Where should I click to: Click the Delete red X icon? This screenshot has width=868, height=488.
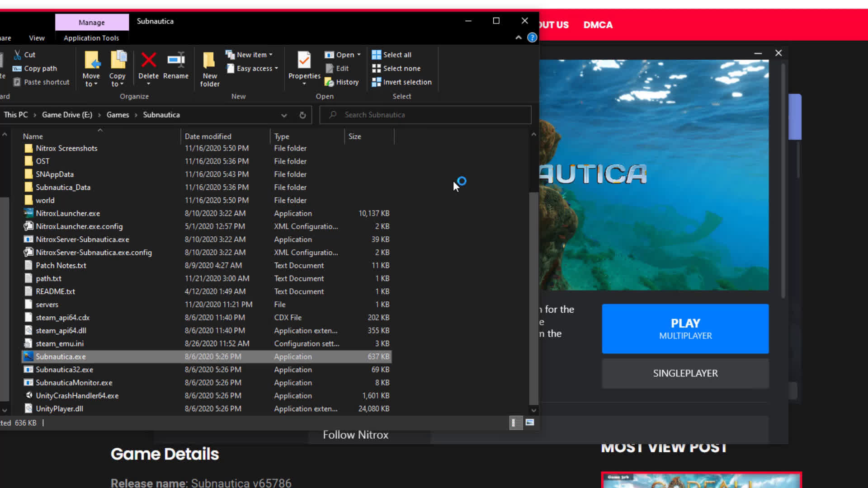[x=148, y=60]
